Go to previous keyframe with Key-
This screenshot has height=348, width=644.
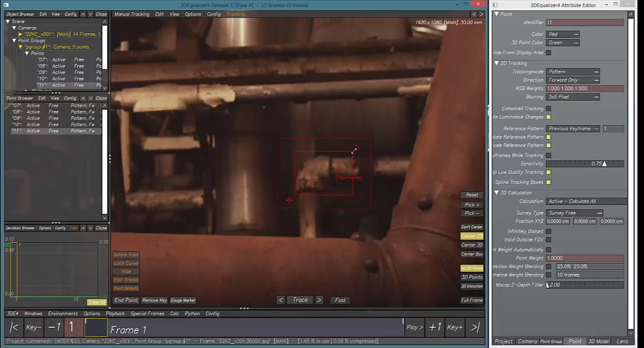[34, 327]
